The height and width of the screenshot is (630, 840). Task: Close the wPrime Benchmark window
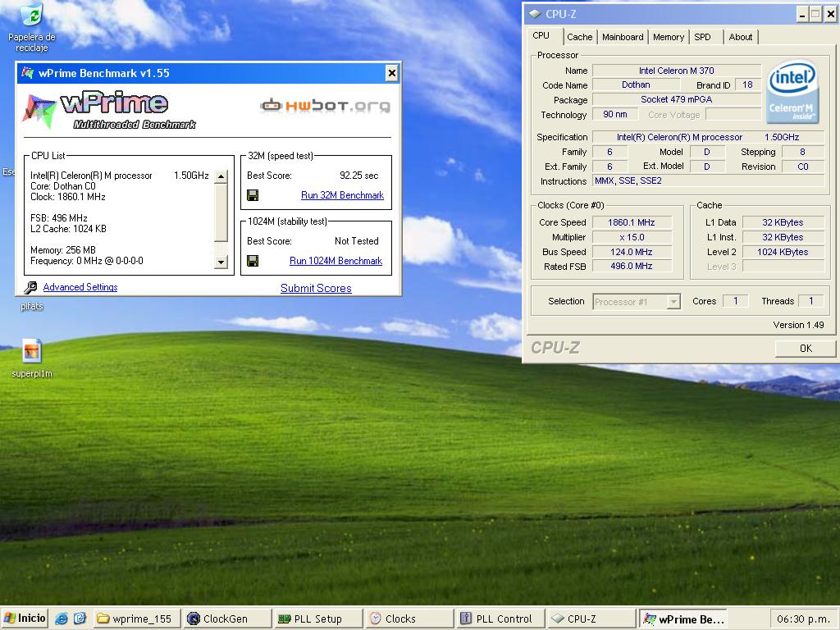pyautogui.click(x=392, y=73)
